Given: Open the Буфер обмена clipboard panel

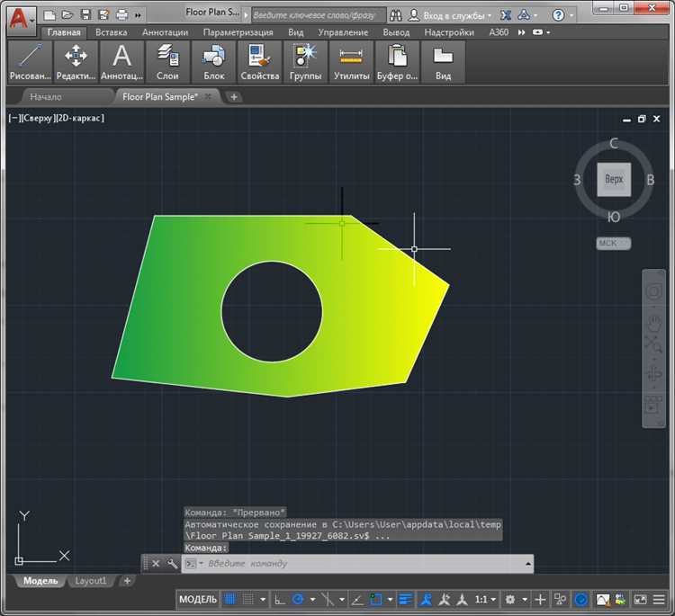Looking at the screenshot, I should tap(397, 62).
